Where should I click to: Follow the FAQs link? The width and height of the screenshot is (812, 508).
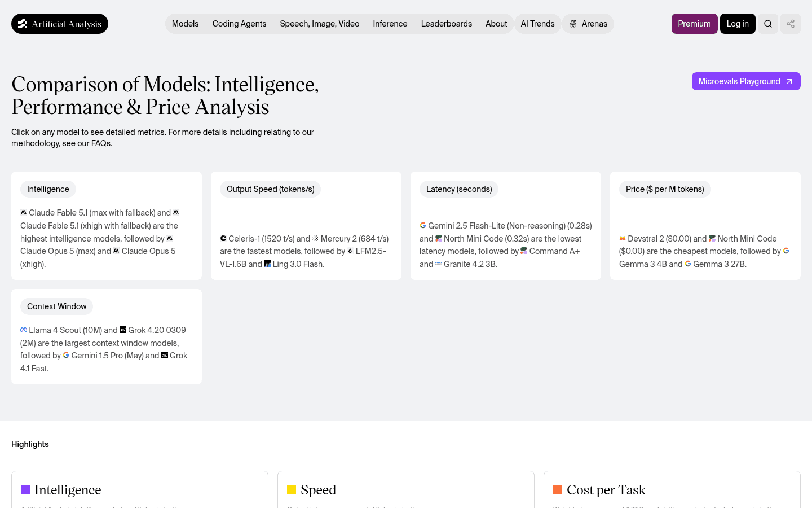click(101, 143)
